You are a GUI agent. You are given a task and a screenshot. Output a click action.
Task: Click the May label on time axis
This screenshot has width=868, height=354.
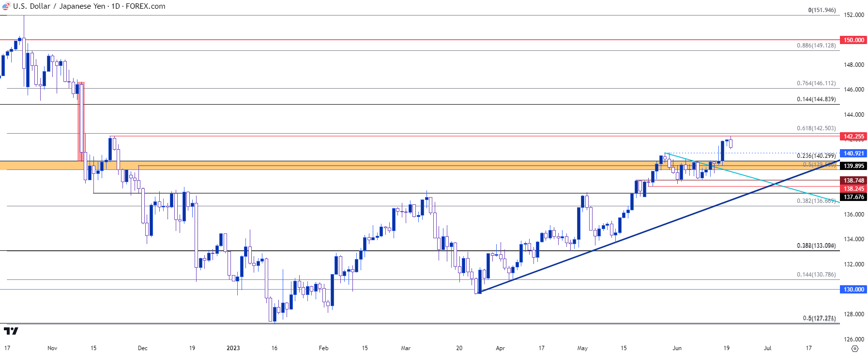[x=582, y=348]
